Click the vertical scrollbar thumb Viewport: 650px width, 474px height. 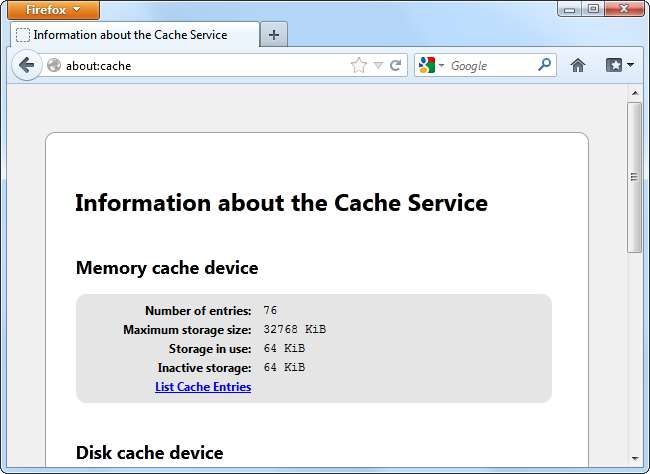[634, 176]
